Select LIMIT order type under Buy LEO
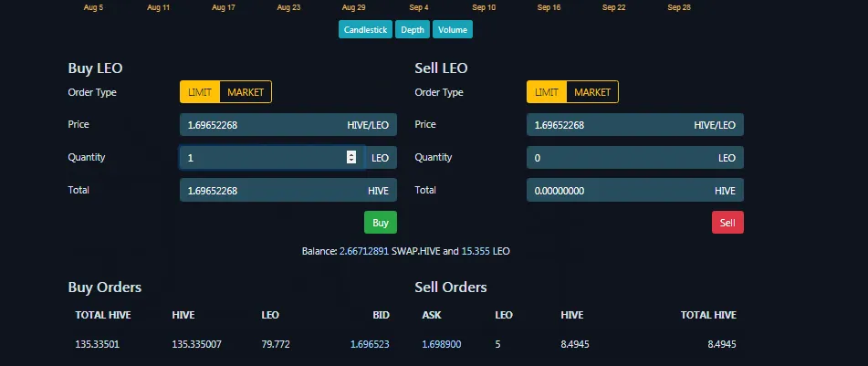The image size is (868, 366). (x=200, y=92)
